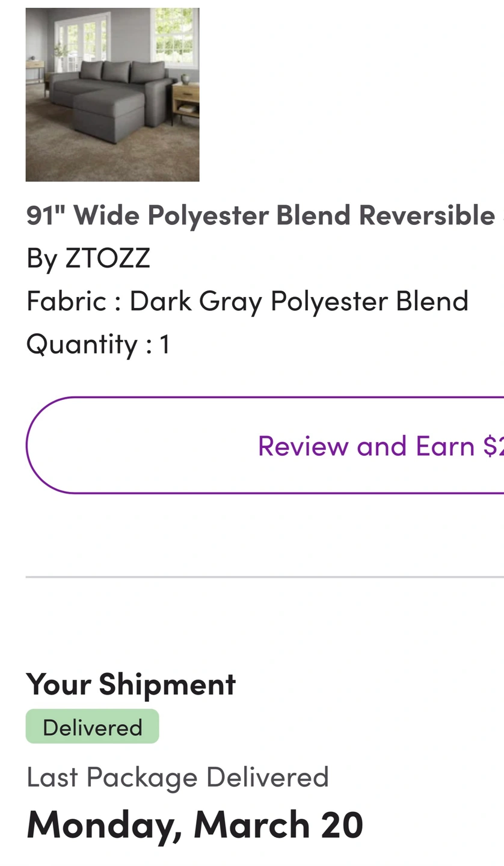
Task: Click the word Quantity in product details
Action: click(x=82, y=344)
